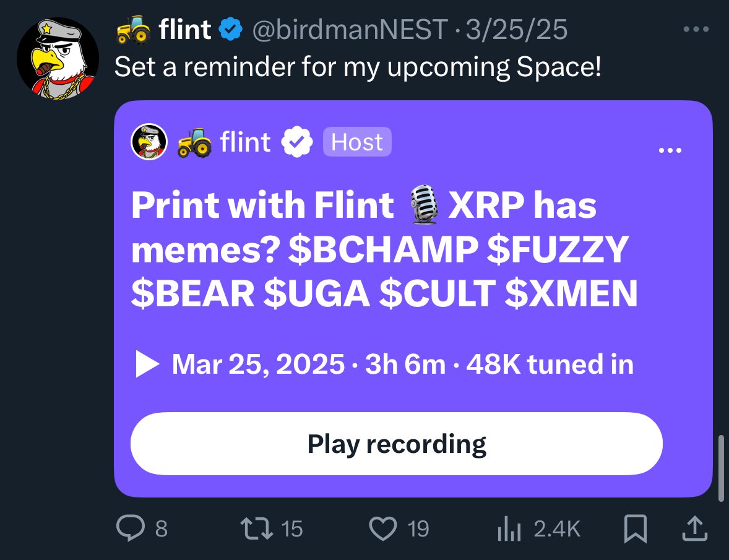The image size is (729, 560).
Task: Click the @birdmanNEST handle
Action: (x=350, y=29)
